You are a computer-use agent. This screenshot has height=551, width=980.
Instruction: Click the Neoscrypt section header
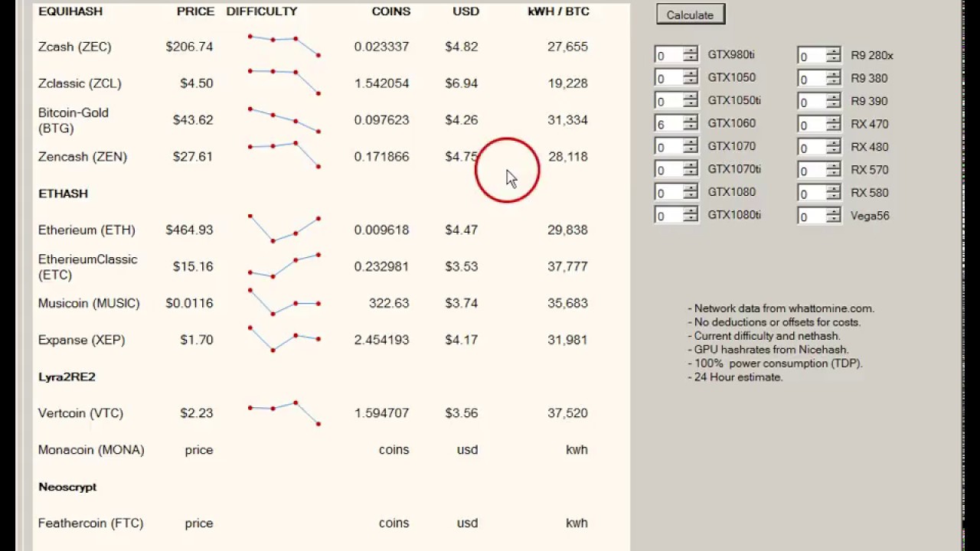tap(67, 487)
